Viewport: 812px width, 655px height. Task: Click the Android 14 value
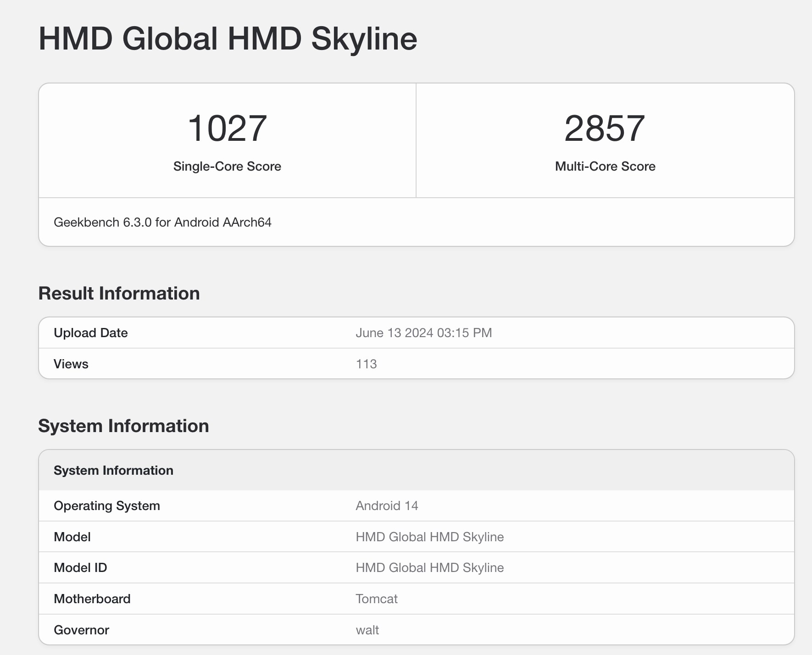point(387,506)
